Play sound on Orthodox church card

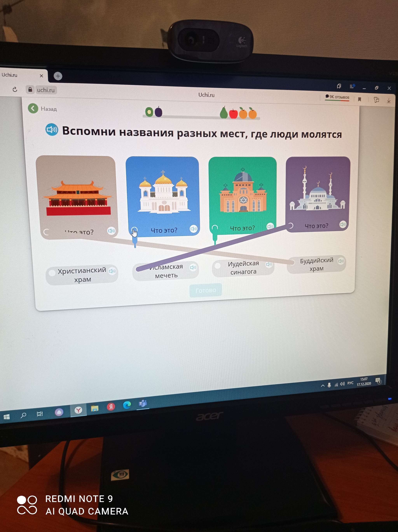tap(193, 228)
